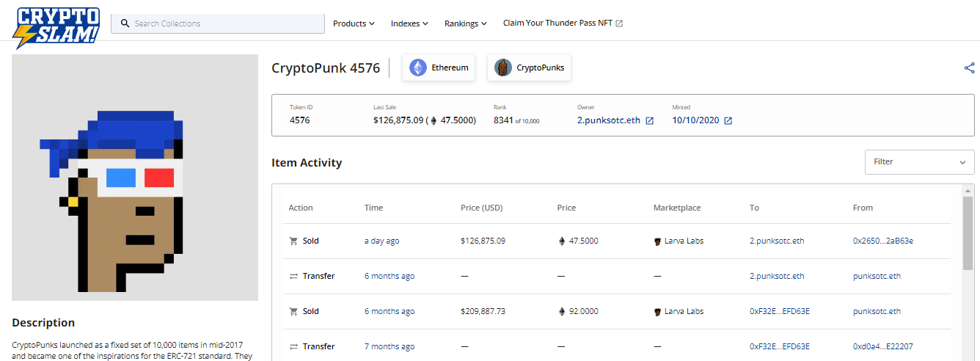Open the CryptoPunks collection button

point(528,68)
